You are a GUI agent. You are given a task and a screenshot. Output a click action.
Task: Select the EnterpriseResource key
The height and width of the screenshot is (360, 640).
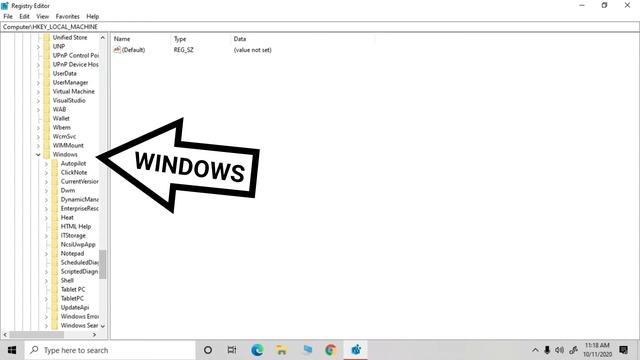pos(80,209)
